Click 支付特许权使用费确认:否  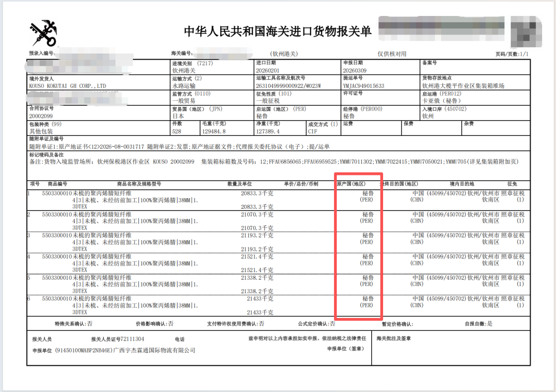(x=235, y=324)
